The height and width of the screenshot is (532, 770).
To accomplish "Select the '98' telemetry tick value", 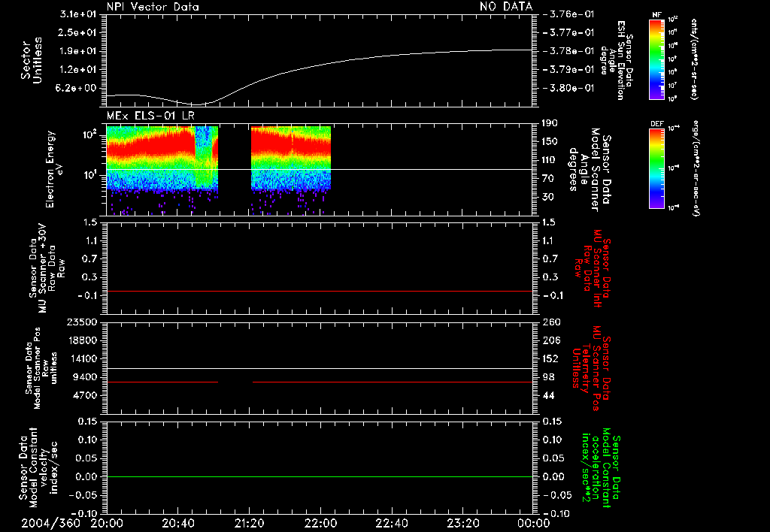I will tap(548, 377).
